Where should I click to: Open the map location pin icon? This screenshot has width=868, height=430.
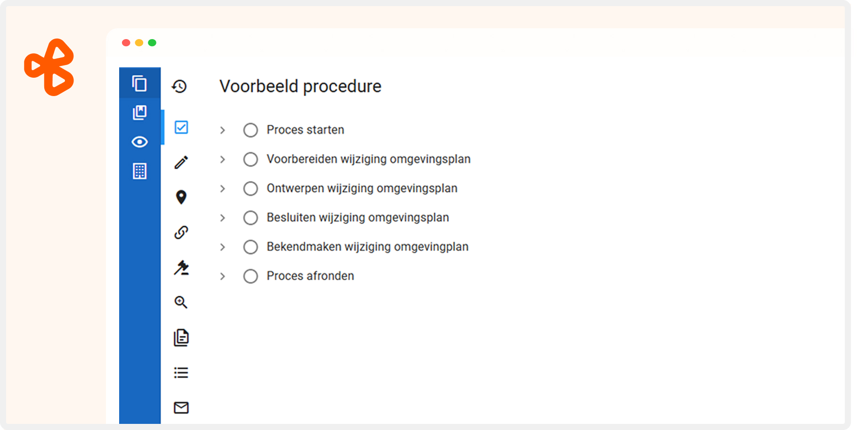pos(181,197)
